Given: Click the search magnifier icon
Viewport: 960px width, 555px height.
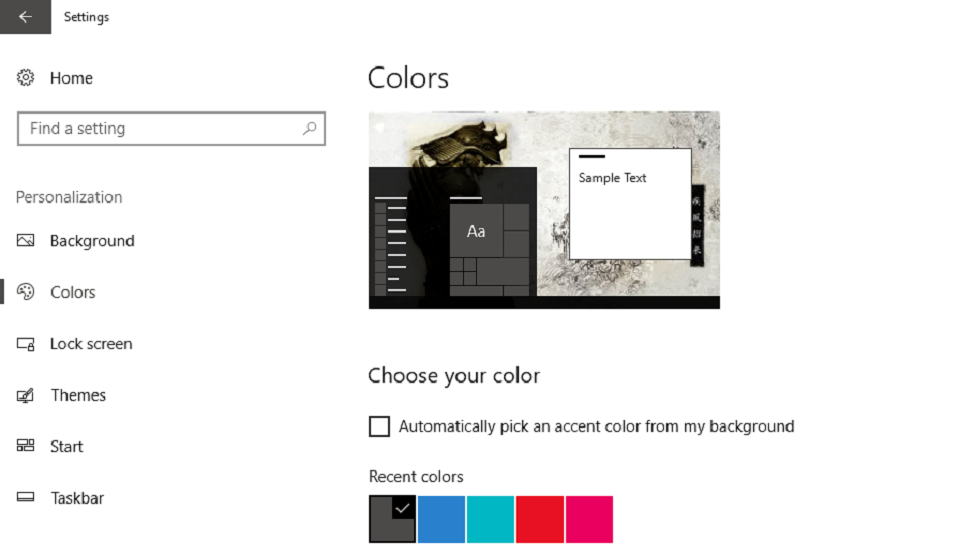Looking at the screenshot, I should click(x=310, y=128).
